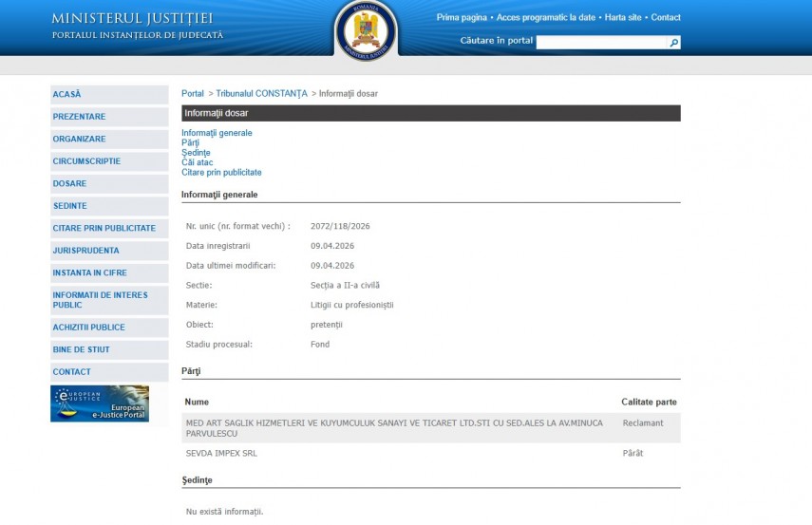812x525 pixels.
Task: Jump to Informații generale anchor link
Action: (217, 133)
